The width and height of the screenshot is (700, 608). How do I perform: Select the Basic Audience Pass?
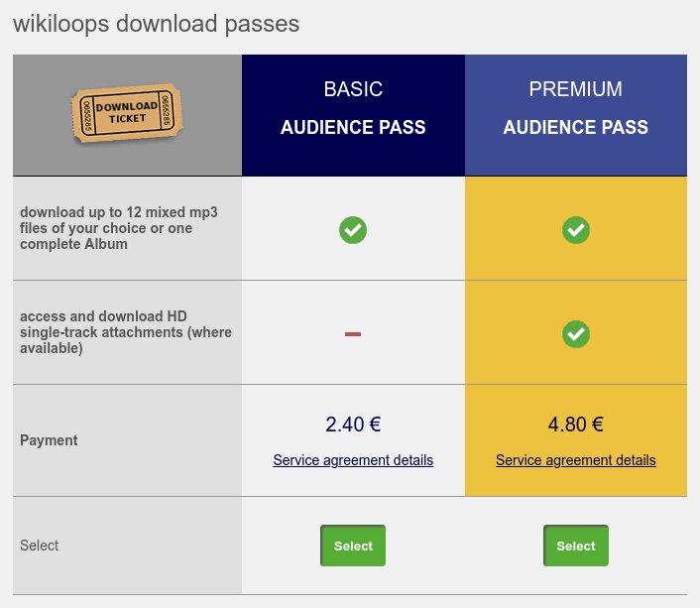coord(353,546)
